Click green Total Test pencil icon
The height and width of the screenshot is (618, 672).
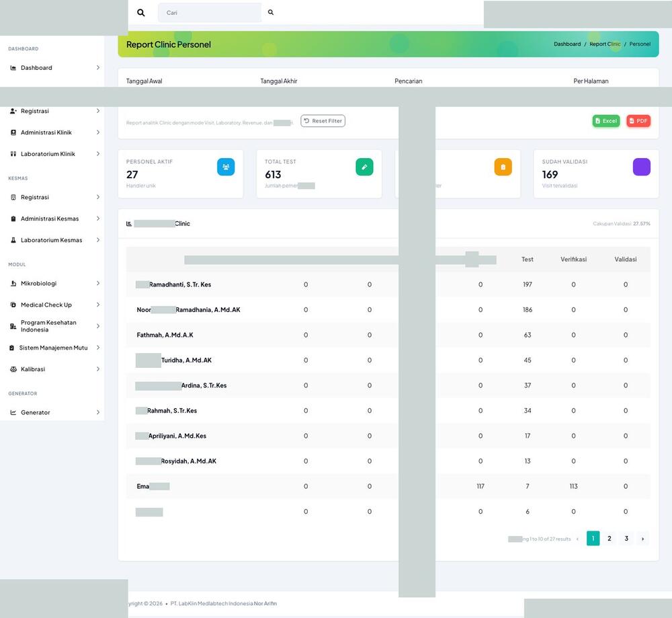(364, 167)
